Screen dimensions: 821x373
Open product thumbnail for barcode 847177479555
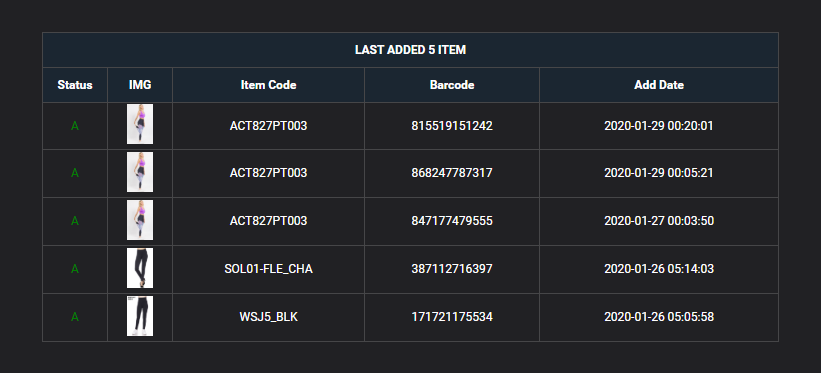(x=140, y=220)
